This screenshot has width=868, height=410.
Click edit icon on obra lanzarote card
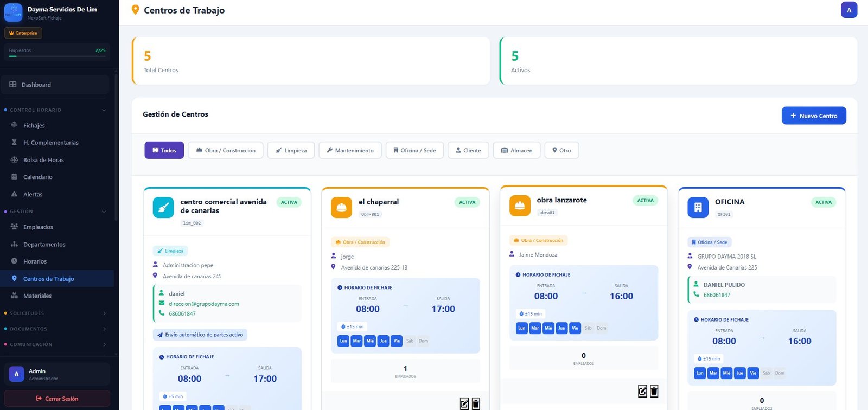[x=642, y=391]
